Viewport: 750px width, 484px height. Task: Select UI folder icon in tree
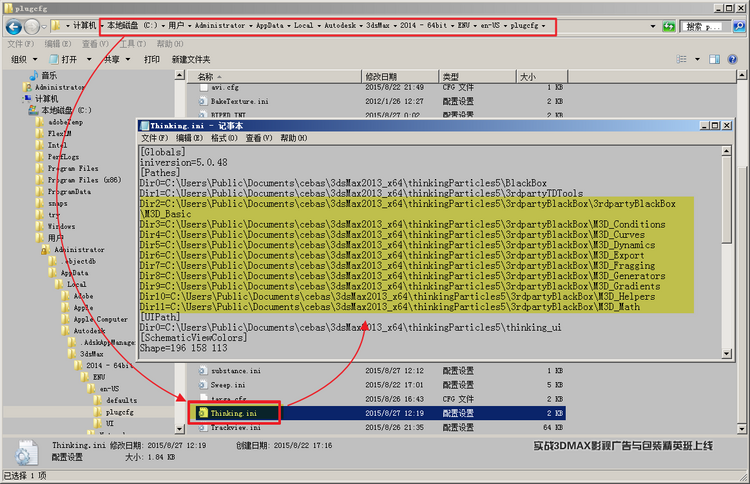tap(98, 424)
